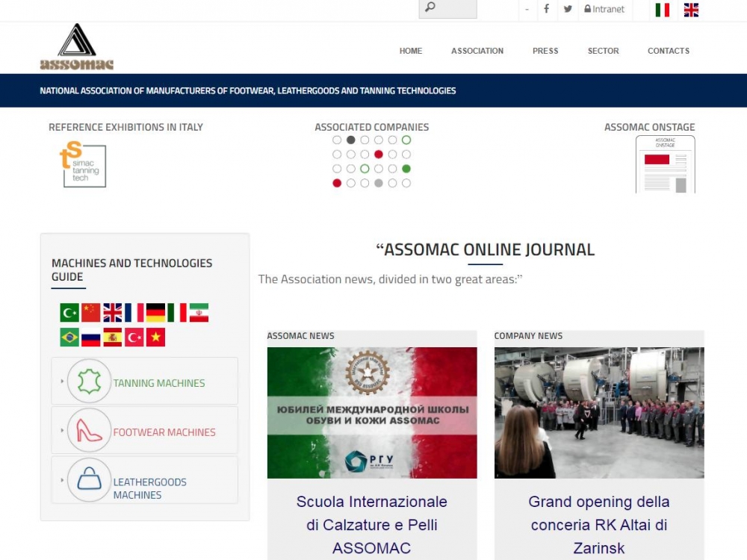Click the green-outlined dot in third row

[365, 169]
